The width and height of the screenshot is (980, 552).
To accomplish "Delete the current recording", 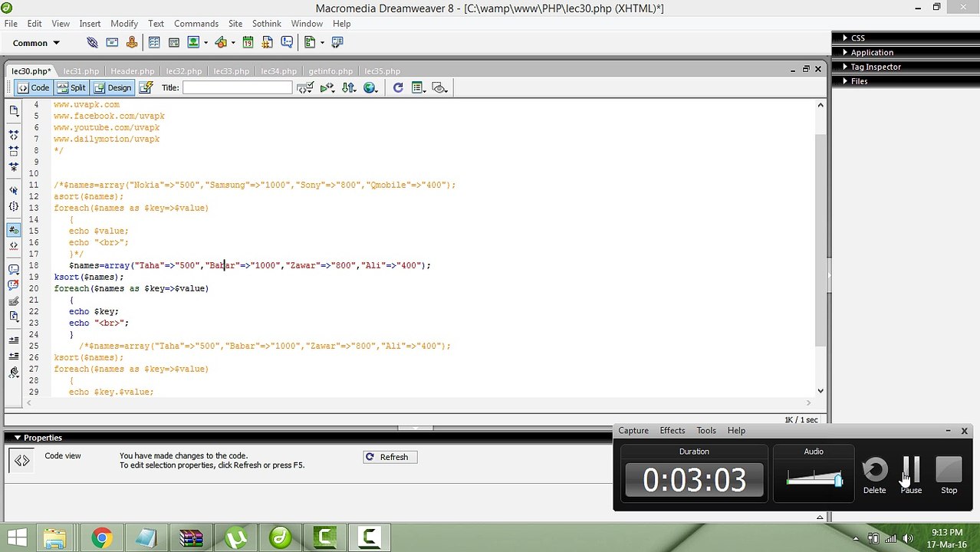I will (874, 475).
